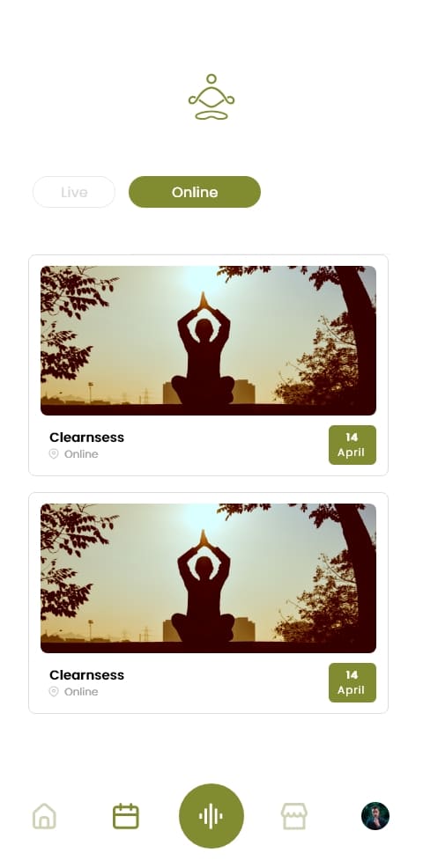Switch to the Live tab
423x868 pixels.
[x=74, y=192]
